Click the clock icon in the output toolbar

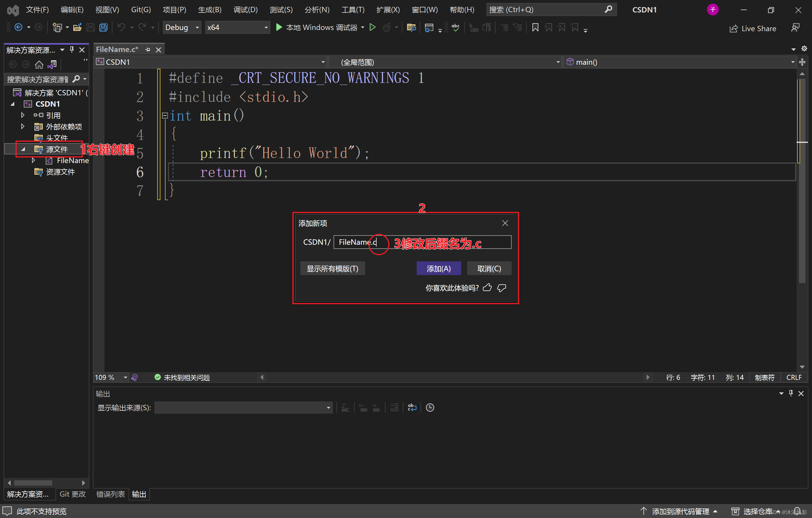[430, 408]
